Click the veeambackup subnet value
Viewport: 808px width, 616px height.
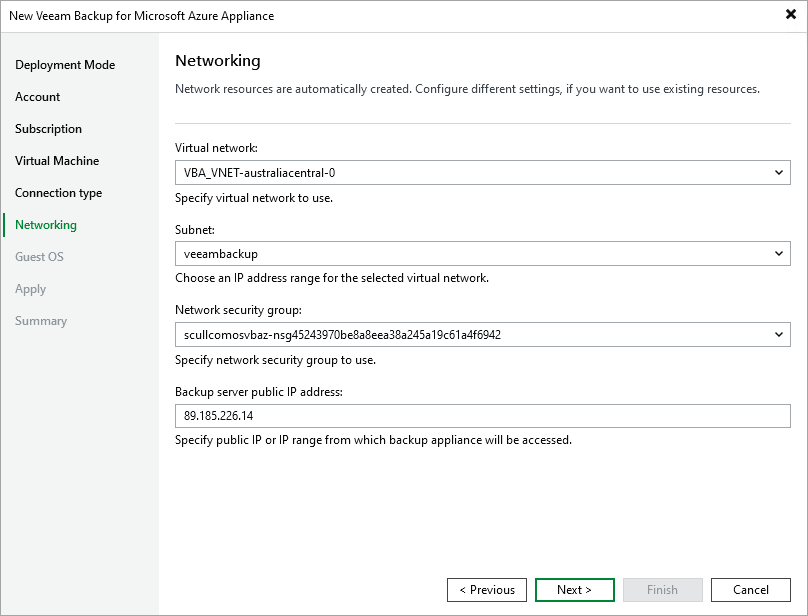pyautogui.click(x=221, y=254)
